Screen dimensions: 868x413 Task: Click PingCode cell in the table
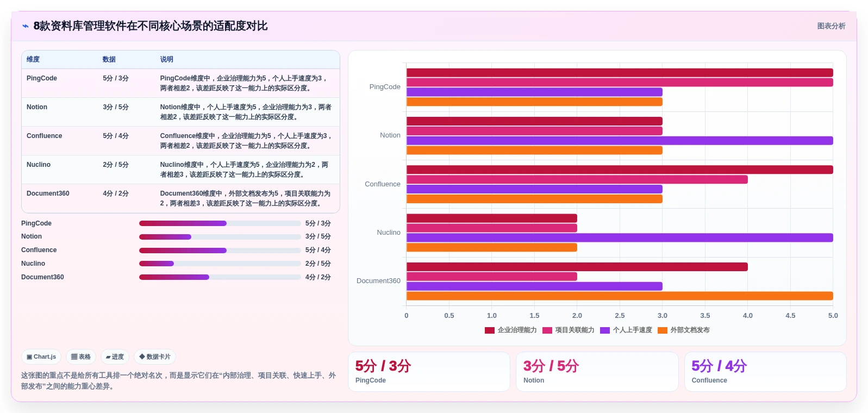(x=42, y=78)
